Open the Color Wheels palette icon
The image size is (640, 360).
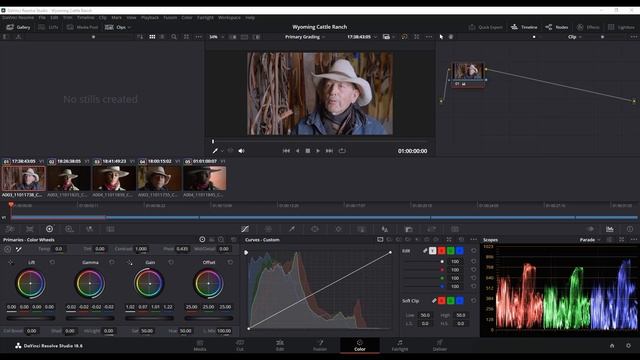pos(49,229)
